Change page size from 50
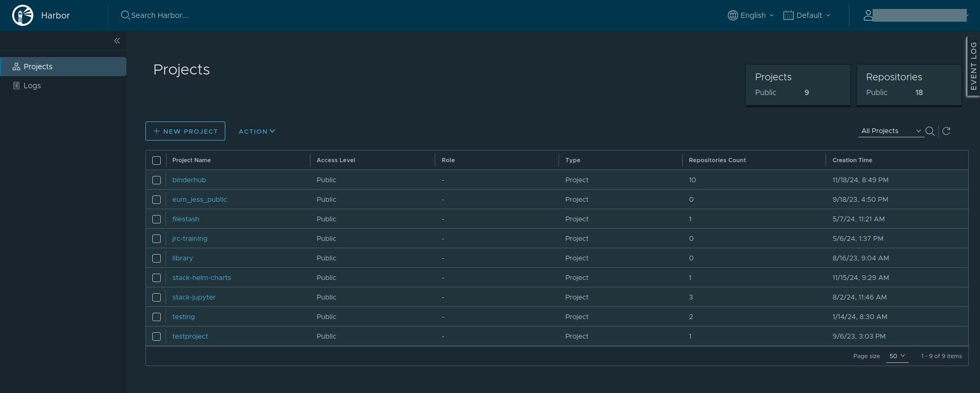 point(897,356)
